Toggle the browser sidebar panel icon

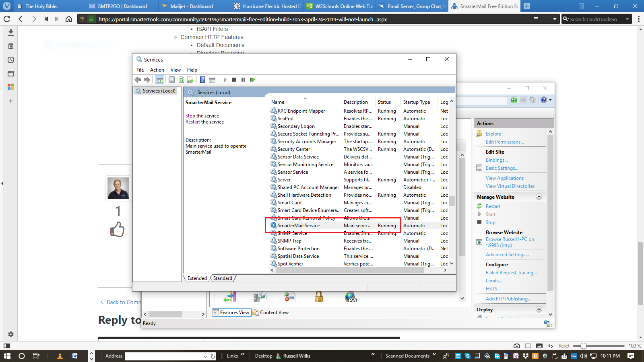coord(7,346)
